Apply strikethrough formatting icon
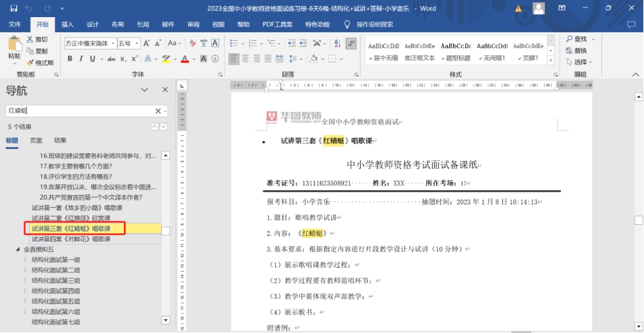This screenshot has width=644, height=333. 111,59
